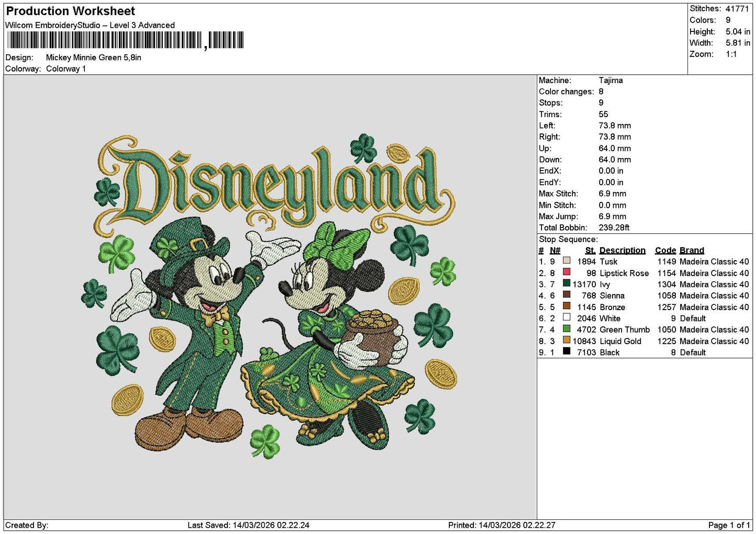Click the trims value '55'
The height and width of the screenshot is (534, 756).
[x=603, y=114]
